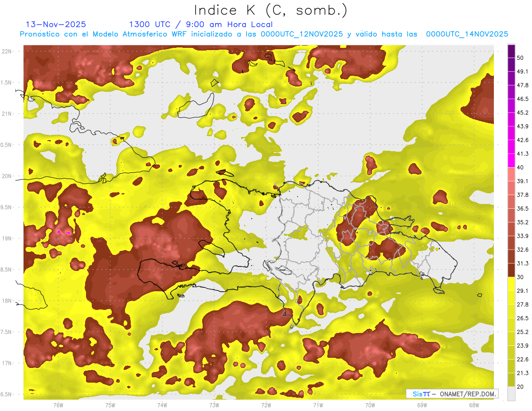
Task: Click the gray swatch below the 20 mark
Action: click(x=511, y=394)
